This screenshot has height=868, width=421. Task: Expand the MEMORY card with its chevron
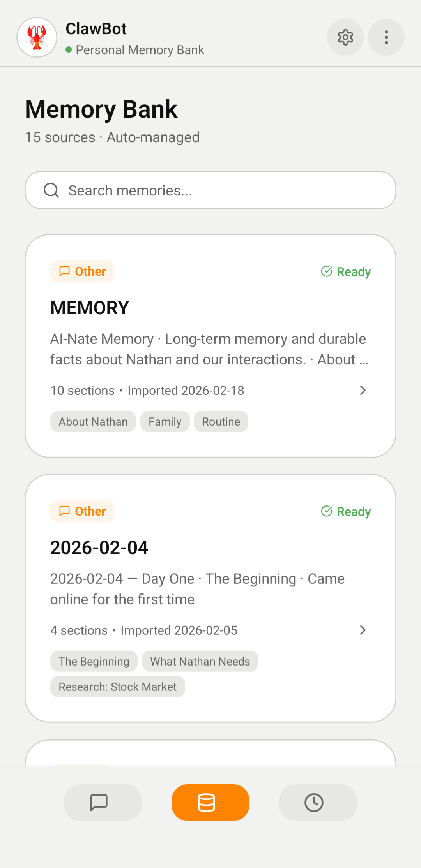(x=363, y=390)
